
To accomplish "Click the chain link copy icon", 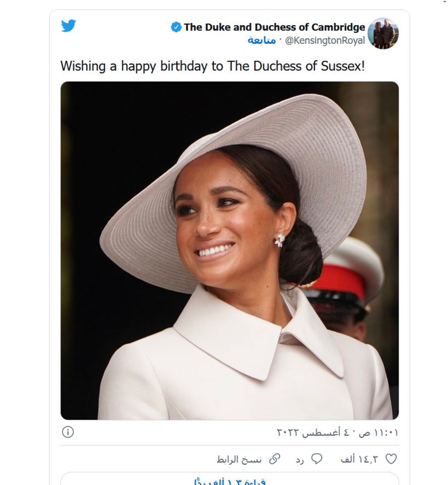I will pyautogui.click(x=275, y=459).
